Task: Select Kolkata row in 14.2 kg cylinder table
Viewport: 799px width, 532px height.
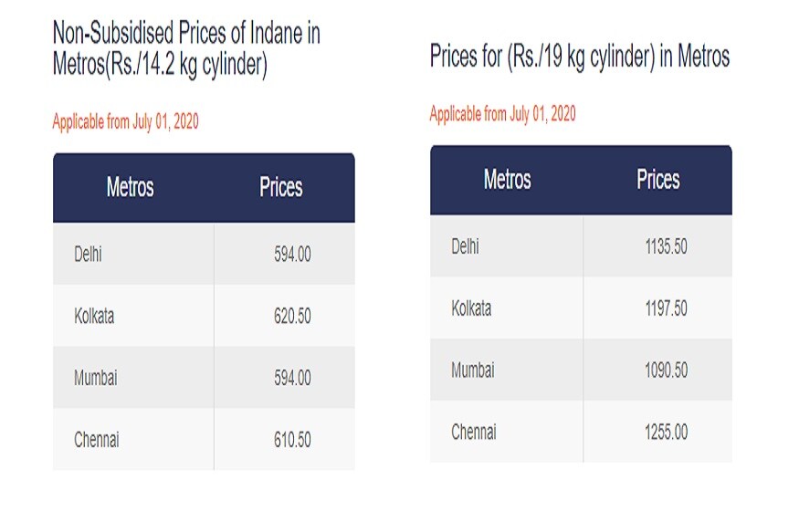Action: coord(204,316)
